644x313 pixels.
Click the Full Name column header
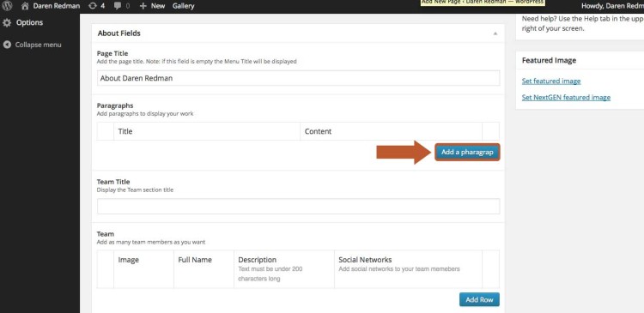pyautogui.click(x=195, y=260)
